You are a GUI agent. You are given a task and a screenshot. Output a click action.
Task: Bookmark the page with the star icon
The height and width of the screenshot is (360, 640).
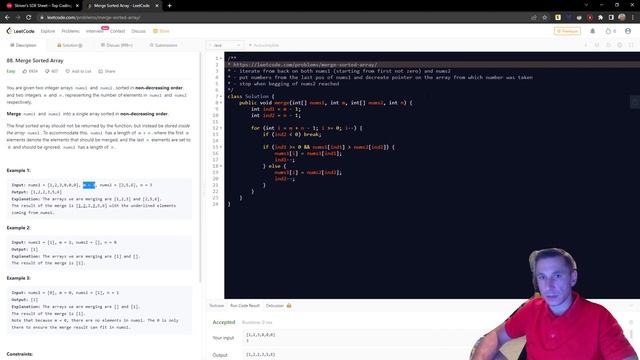point(544,18)
